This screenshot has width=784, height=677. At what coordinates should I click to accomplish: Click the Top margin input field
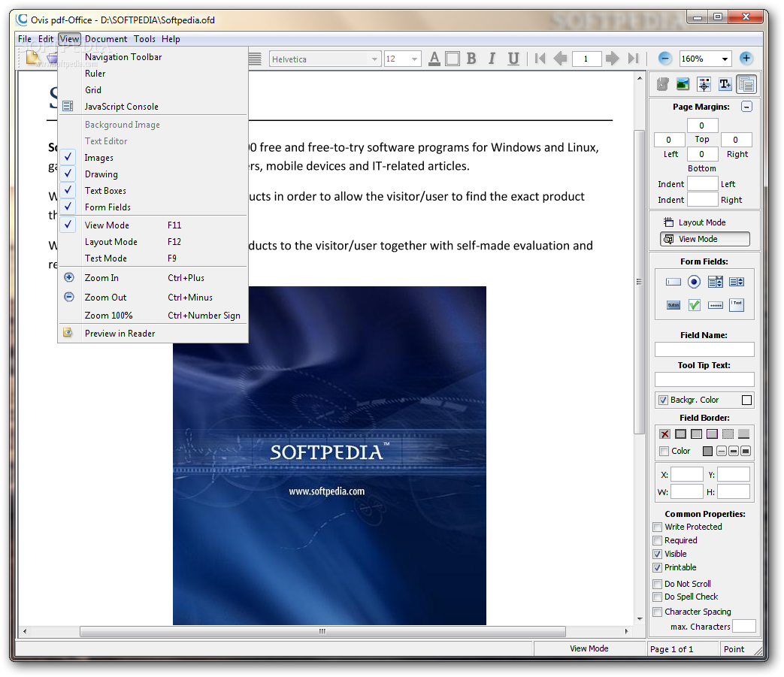[702, 125]
